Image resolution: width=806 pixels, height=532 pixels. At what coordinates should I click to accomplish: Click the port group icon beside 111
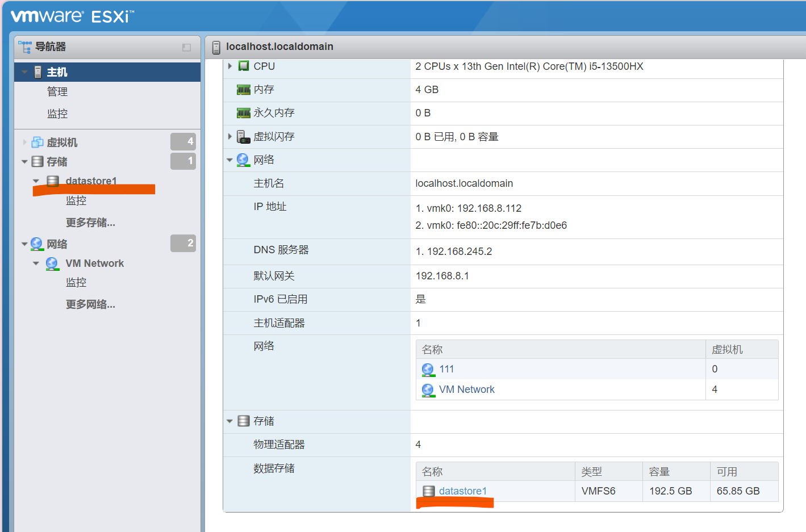point(428,370)
